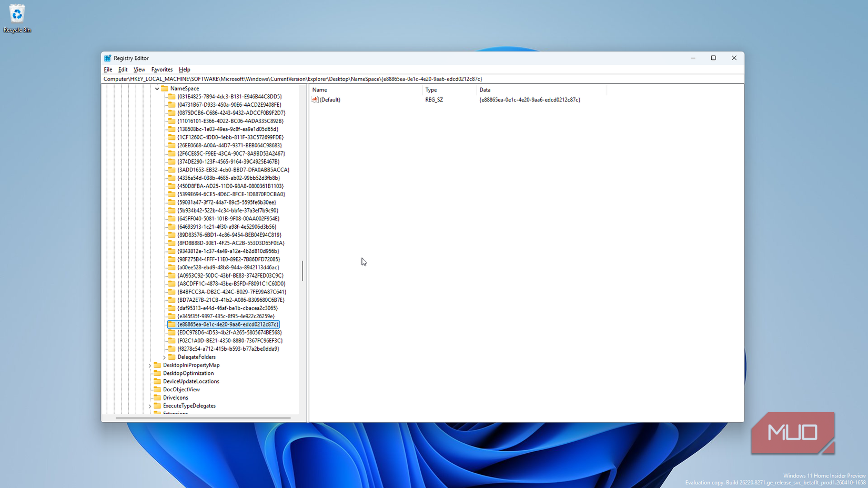Open the Edit menu
The width and height of the screenshot is (868, 488).
[x=123, y=69]
